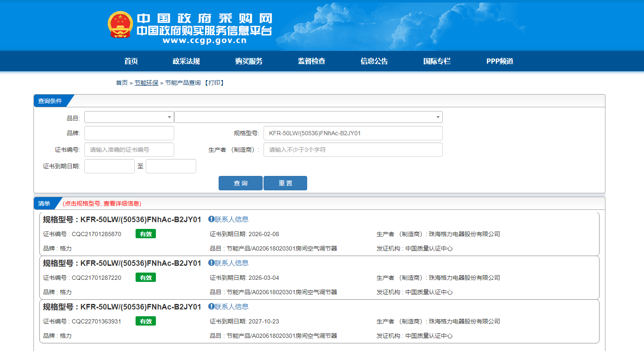
Task: Click the 查询条件 panel tab
Action: pos(50,101)
